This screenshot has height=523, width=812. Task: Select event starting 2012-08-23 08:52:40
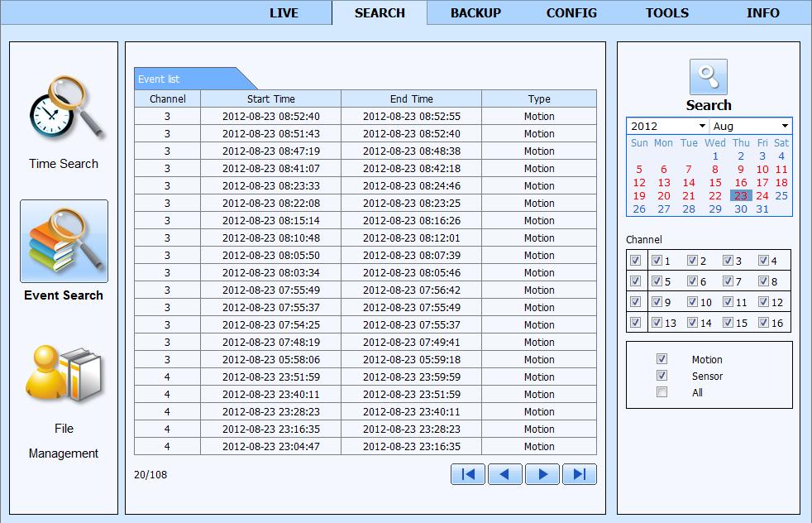tap(365, 116)
